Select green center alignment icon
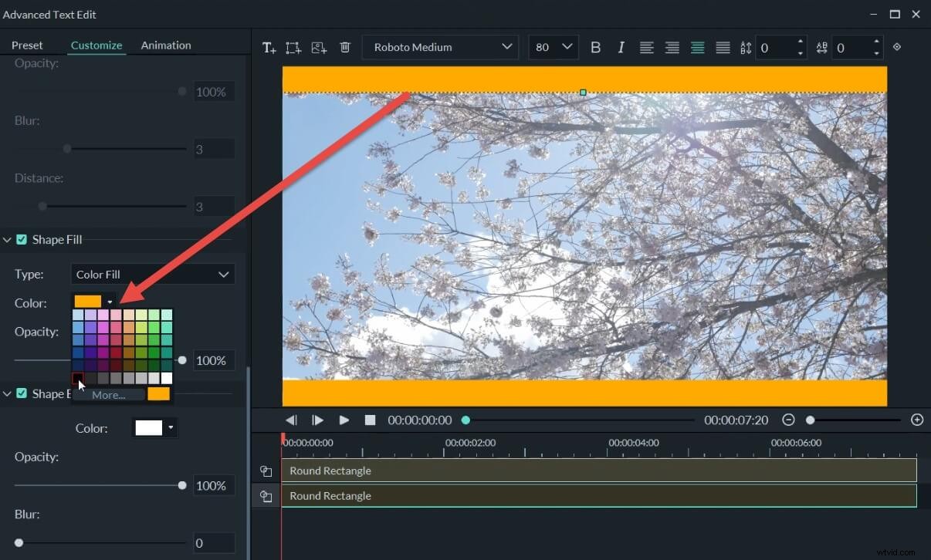 point(697,47)
